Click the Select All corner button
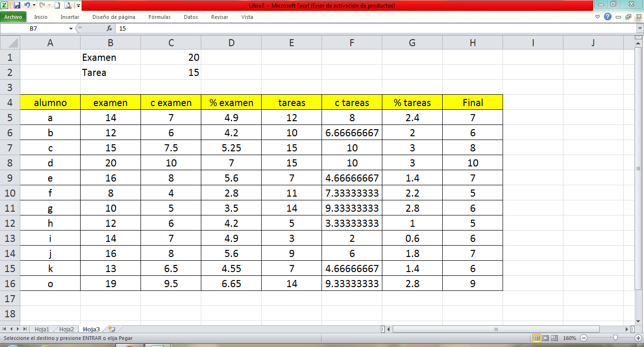 10,43
